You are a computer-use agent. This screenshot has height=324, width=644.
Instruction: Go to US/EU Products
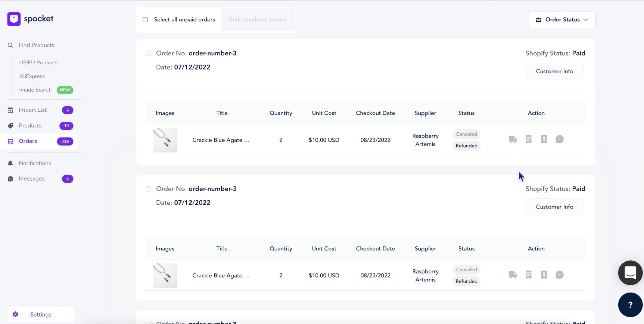(x=38, y=63)
